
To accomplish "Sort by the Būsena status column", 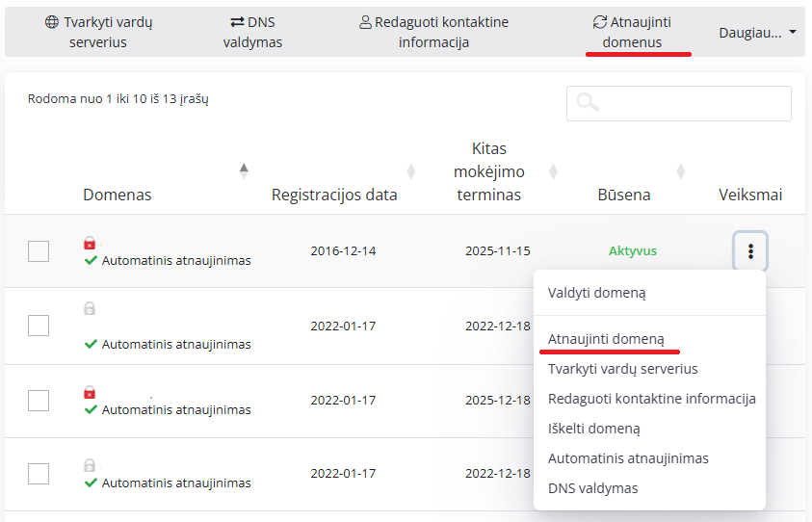I will 680,171.
